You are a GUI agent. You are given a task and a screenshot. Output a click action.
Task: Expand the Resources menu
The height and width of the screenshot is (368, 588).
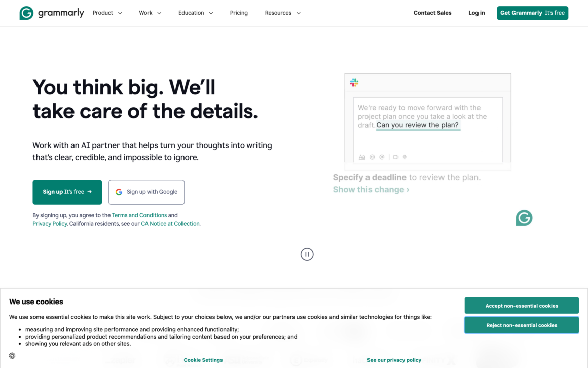pos(283,13)
